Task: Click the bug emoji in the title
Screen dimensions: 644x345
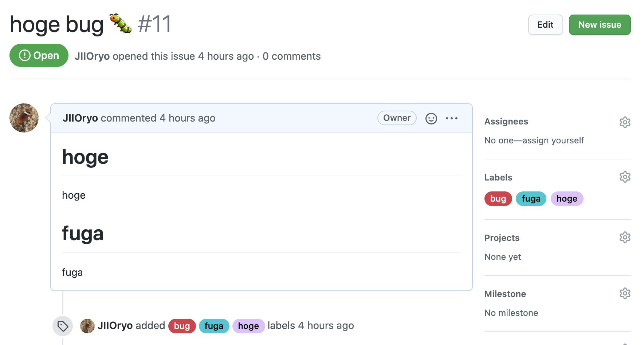Action: 121,24
